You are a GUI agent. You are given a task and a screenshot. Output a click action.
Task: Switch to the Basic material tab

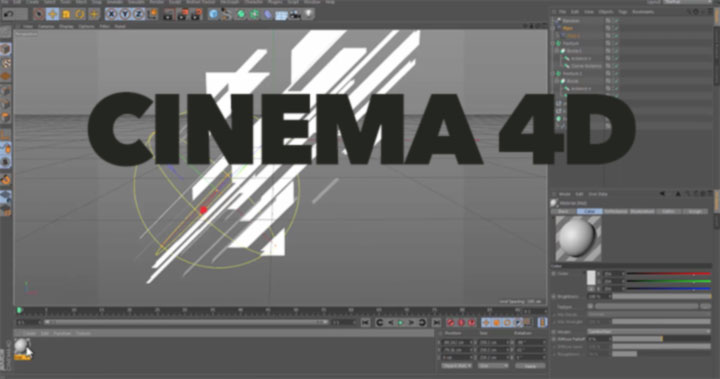[563, 211]
